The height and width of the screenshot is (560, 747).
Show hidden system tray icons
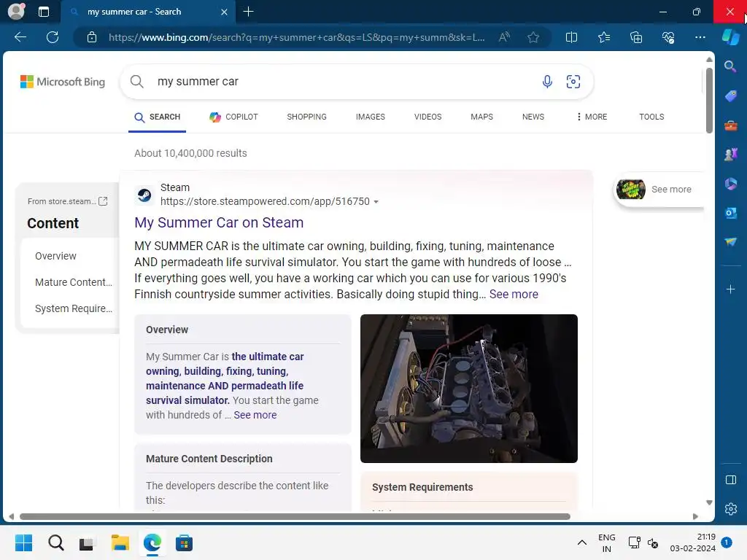pos(581,542)
